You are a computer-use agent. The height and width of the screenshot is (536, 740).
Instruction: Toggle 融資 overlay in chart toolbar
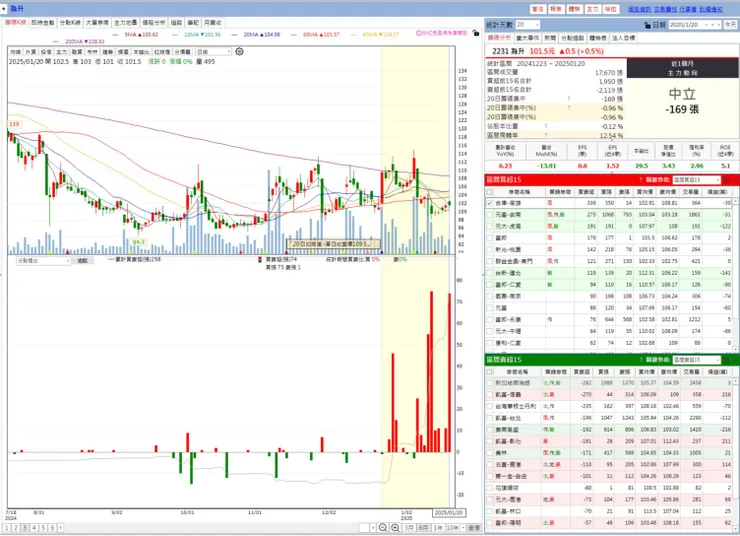(77, 51)
